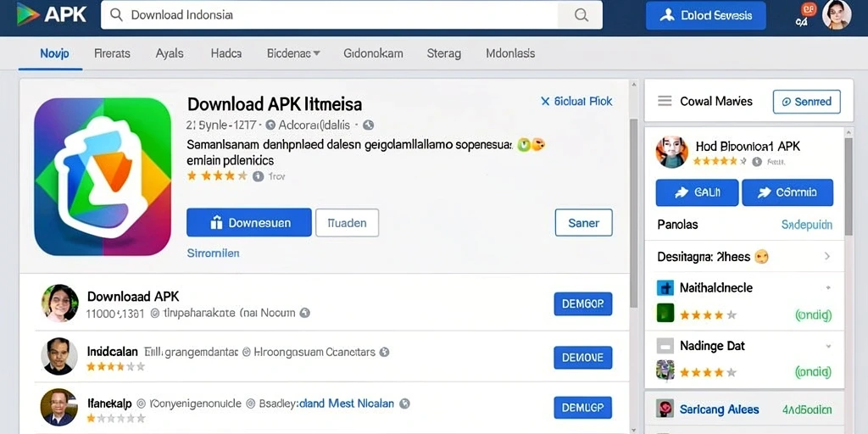Click the star rating under app description
Viewport: 868px width, 434px height.
[x=217, y=176]
